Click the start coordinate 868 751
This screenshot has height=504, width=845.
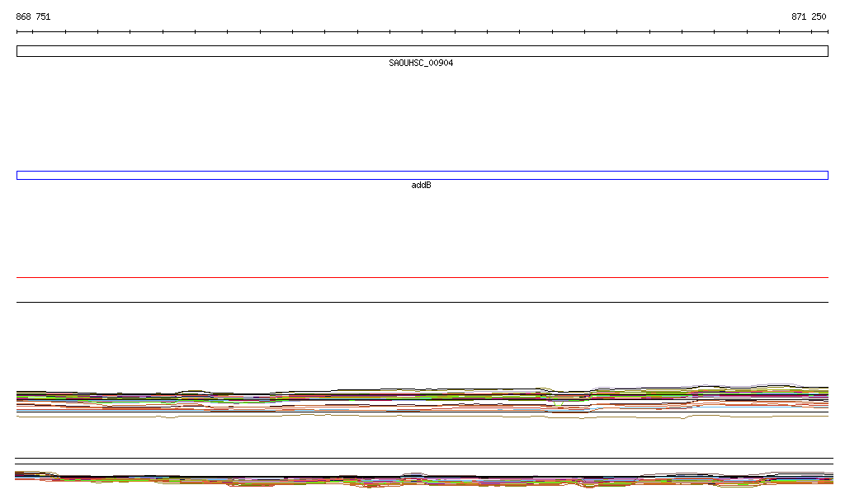pos(33,16)
